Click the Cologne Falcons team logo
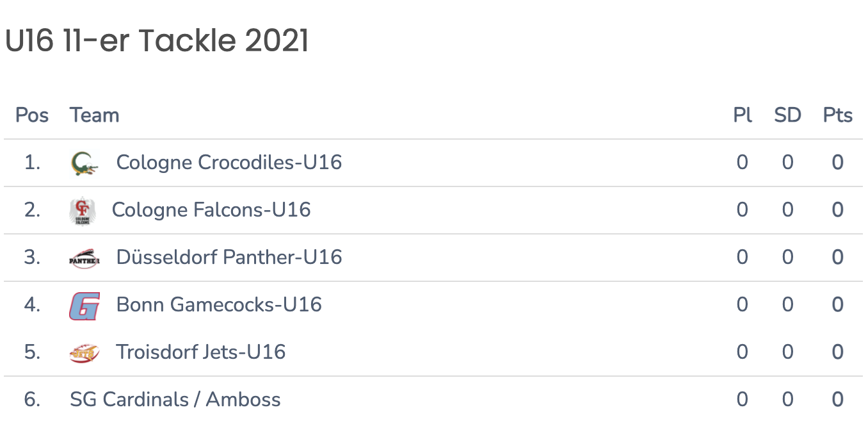Image resolution: width=868 pixels, height=428 pixels. 83,211
